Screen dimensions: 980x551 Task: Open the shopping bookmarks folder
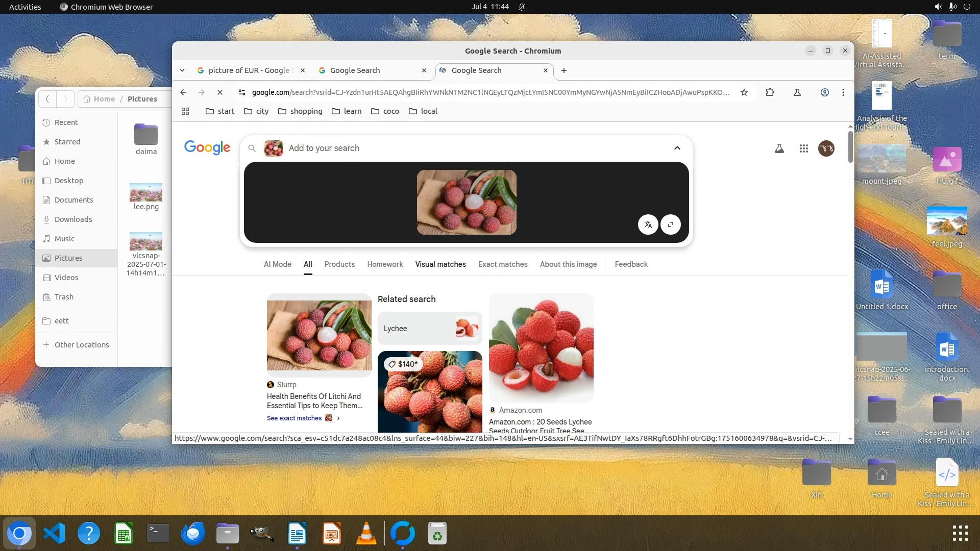pos(300,111)
